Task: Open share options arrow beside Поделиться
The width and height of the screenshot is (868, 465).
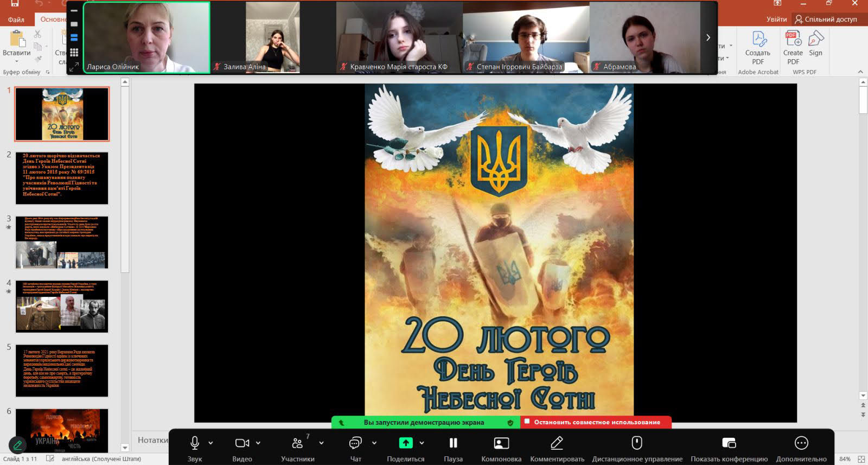Action: 422,443
